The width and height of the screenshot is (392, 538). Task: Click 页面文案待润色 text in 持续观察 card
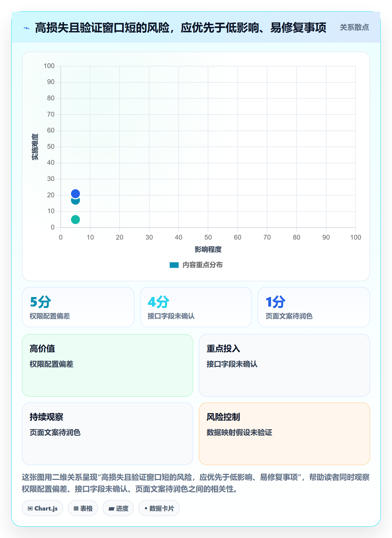pyautogui.click(x=55, y=432)
